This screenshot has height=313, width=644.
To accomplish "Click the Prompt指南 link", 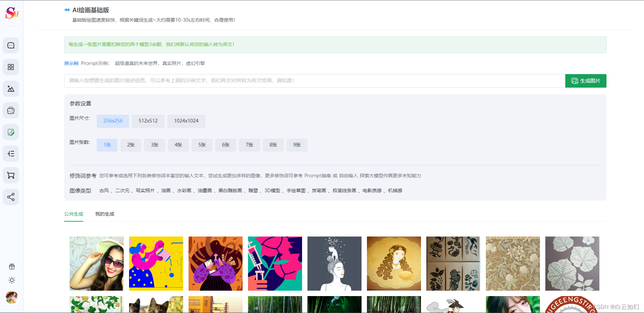I will click(x=318, y=176).
